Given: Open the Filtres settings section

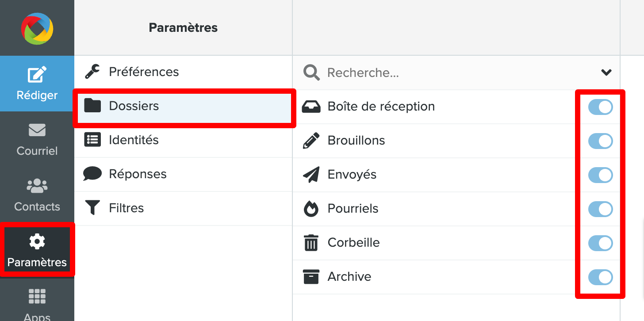Looking at the screenshot, I should [x=126, y=208].
